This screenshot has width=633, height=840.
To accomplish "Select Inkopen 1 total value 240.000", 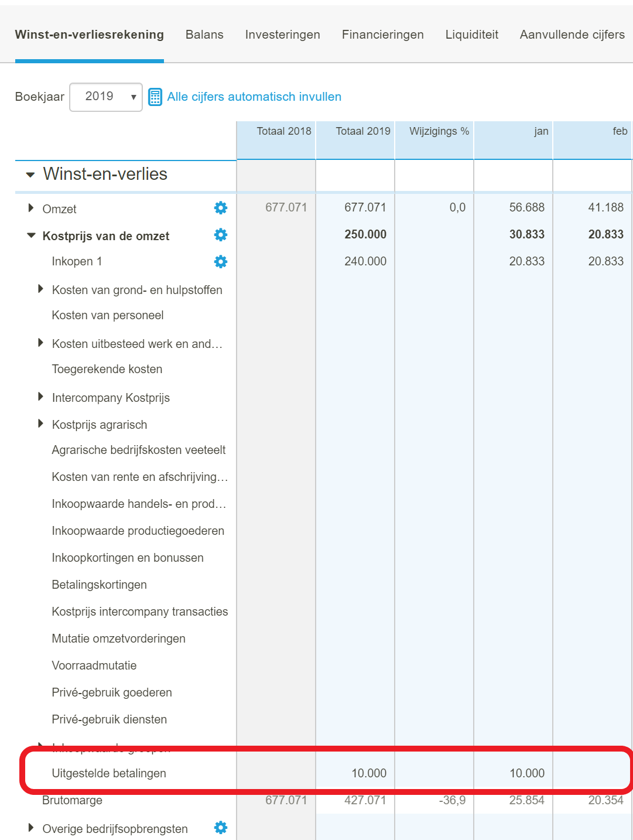I will click(x=365, y=261).
